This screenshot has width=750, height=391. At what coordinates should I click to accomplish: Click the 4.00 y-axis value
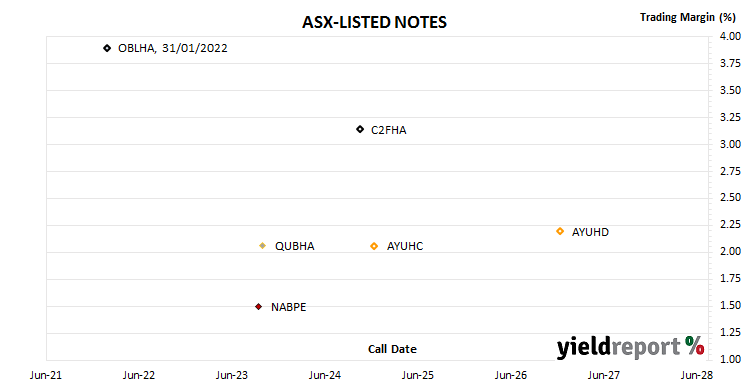tap(730, 36)
